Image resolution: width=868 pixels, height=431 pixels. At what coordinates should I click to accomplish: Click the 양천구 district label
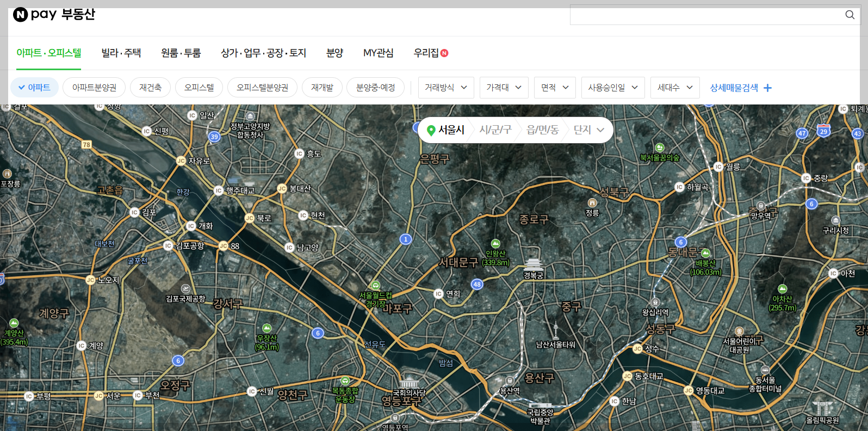pos(293,395)
